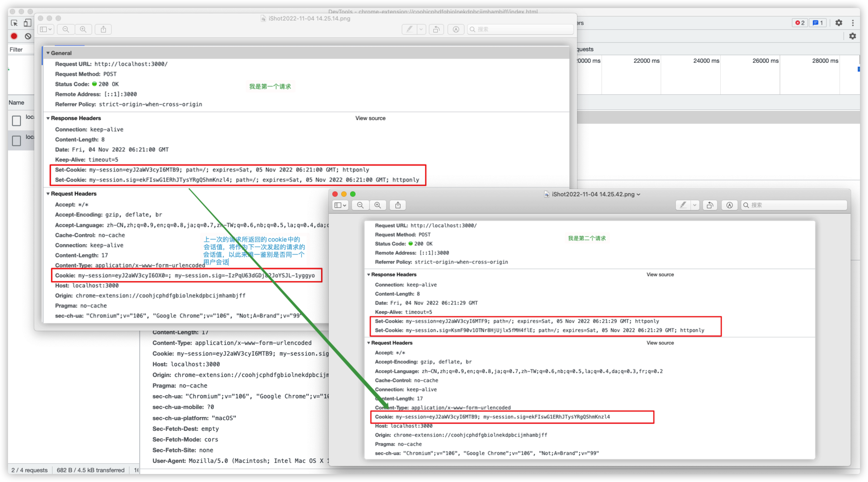Select the green annotation 我是第二个请求
The width and height of the screenshot is (868, 482).
tap(587, 238)
